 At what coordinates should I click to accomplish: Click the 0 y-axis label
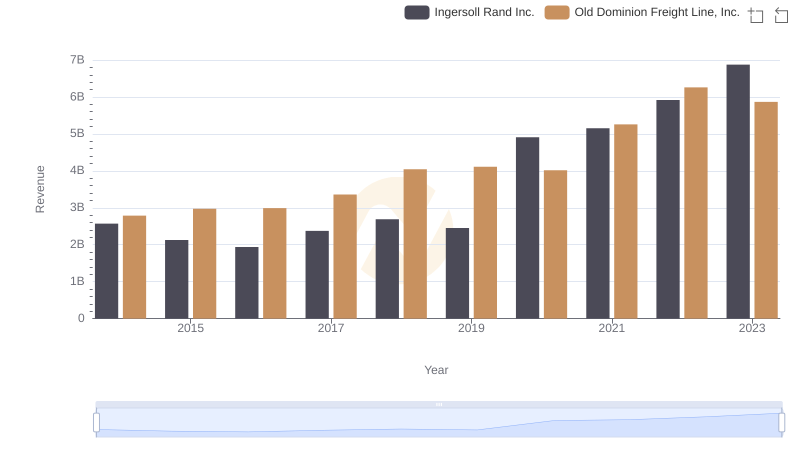click(x=81, y=318)
